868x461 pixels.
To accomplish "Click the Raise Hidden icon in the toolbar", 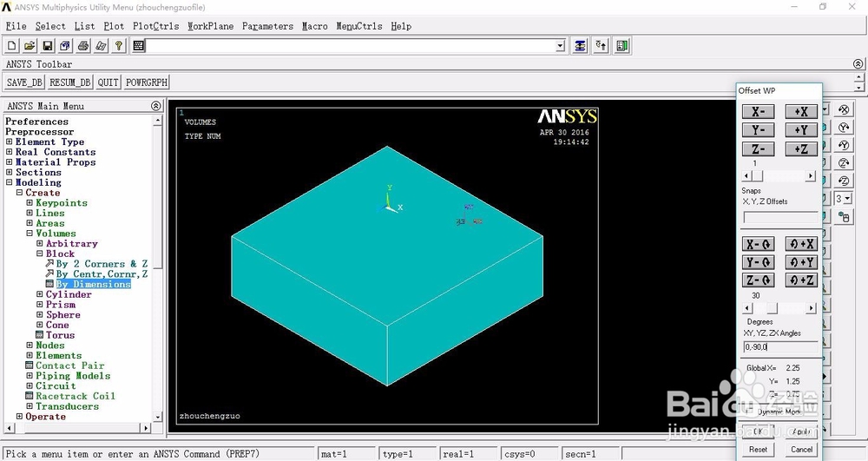I will pos(580,46).
